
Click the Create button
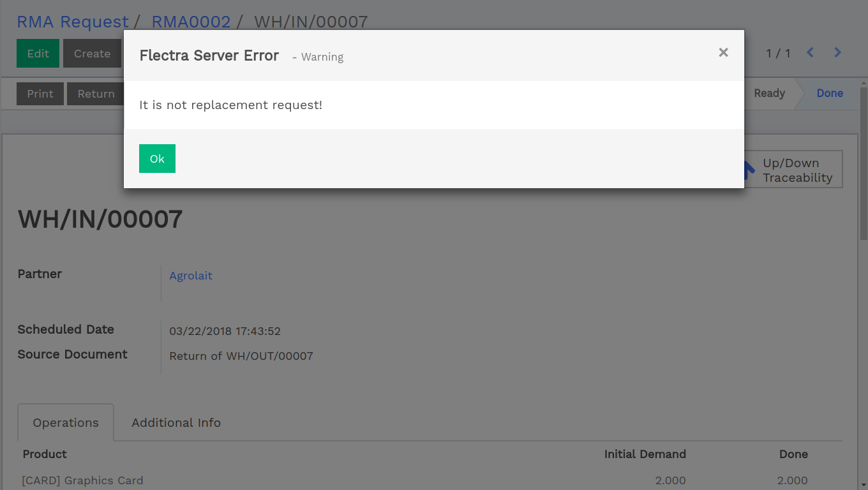point(92,54)
